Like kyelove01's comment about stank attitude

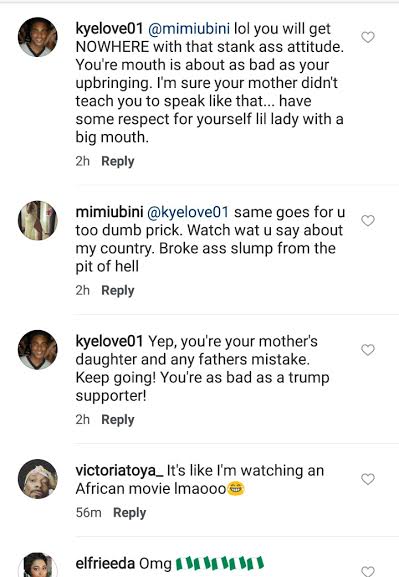pos(368,37)
